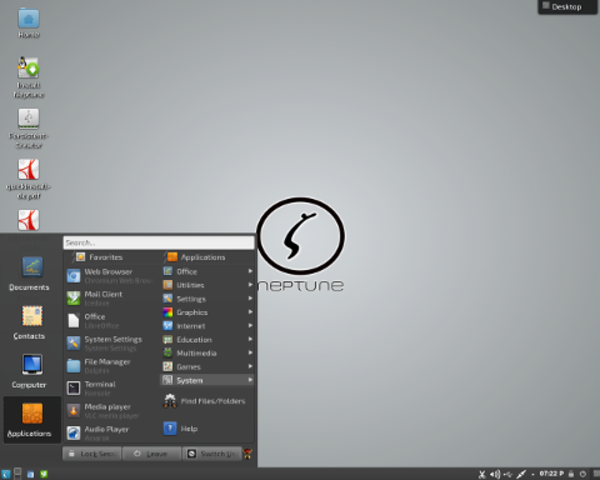The width and height of the screenshot is (600, 480).
Task: Select the Applications header in the menu
Action: tap(196, 257)
